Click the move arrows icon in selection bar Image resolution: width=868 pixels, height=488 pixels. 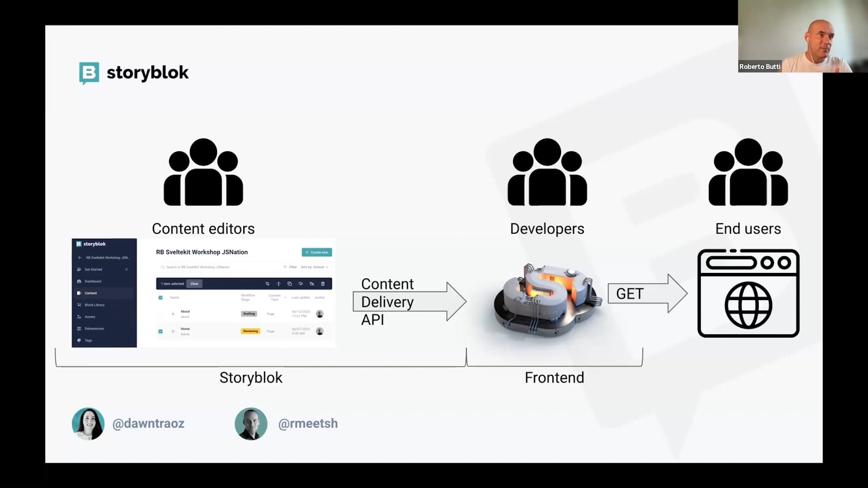(x=278, y=284)
